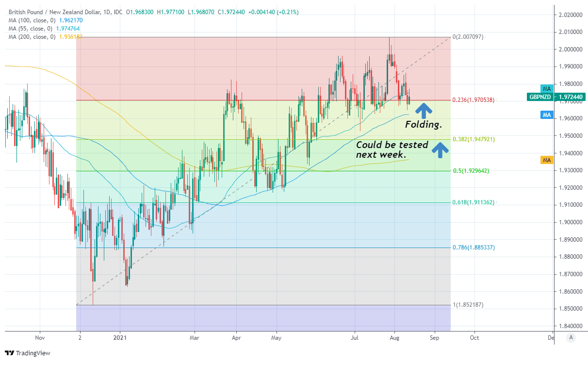Select the 'Could be tested next week.' note
Viewport: 588px width, 365px height.
click(392, 150)
